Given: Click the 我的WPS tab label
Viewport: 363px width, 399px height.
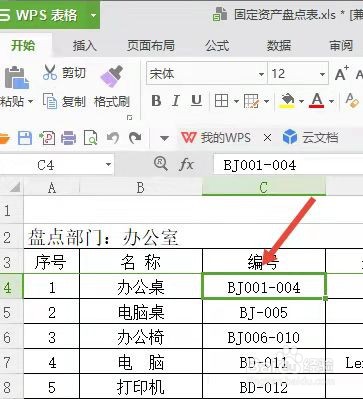Looking at the screenshot, I should 226,137.
